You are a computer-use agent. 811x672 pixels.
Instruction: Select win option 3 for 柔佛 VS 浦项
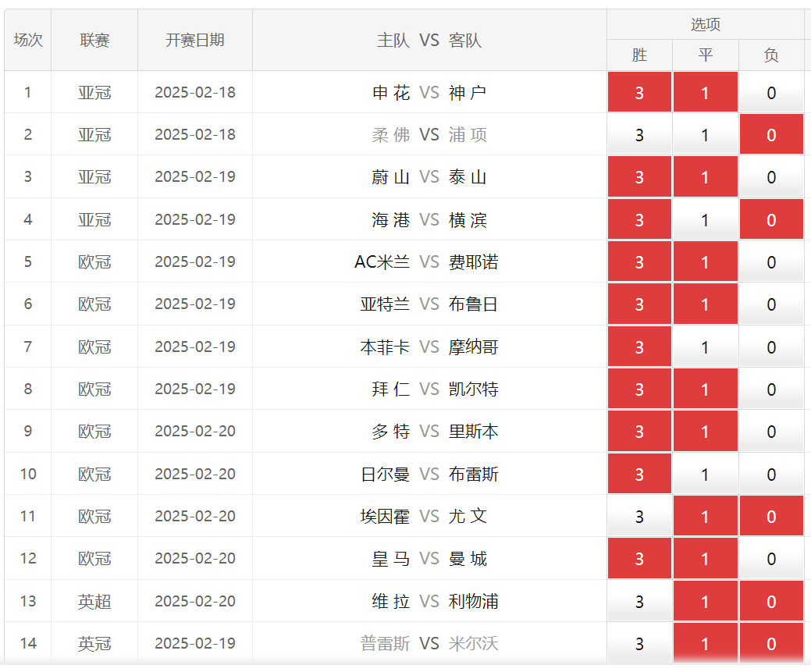tap(639, 134)
